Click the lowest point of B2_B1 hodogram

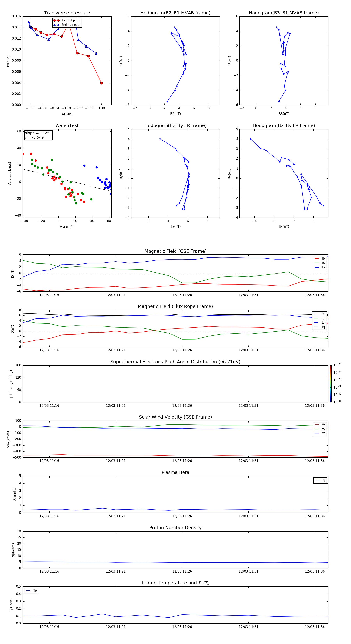tap(167, 102)
